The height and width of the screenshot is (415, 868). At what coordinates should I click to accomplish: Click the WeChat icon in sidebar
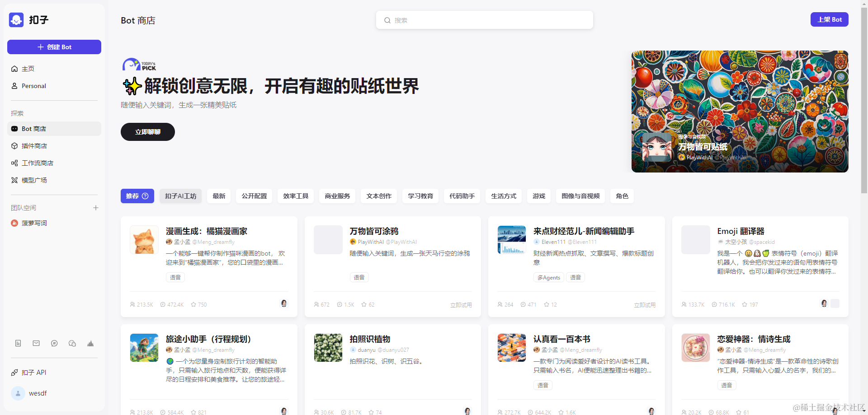tap(72, 343)
